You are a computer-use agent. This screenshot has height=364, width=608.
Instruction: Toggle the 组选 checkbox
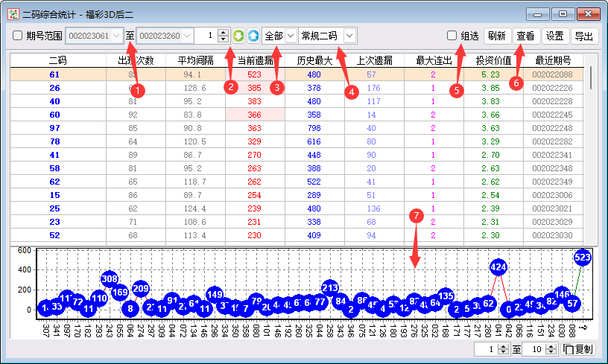(452, 36)
